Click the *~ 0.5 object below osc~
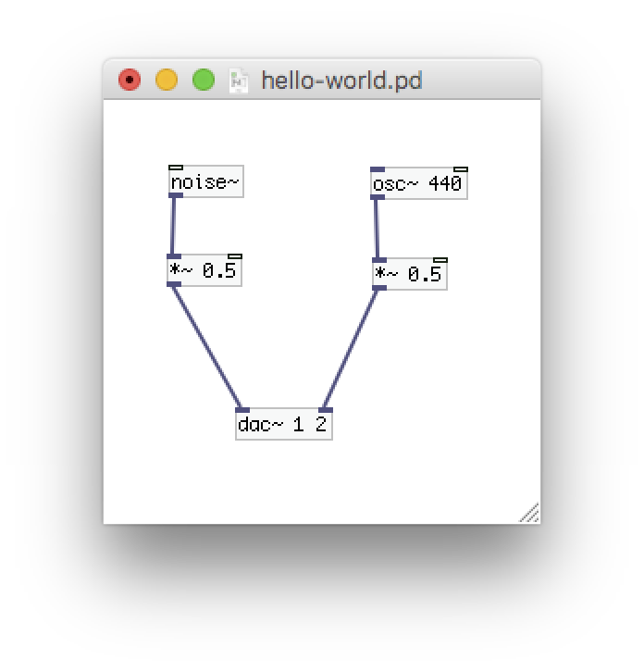Viewport: 644px width, 672px height. (409, 276)
